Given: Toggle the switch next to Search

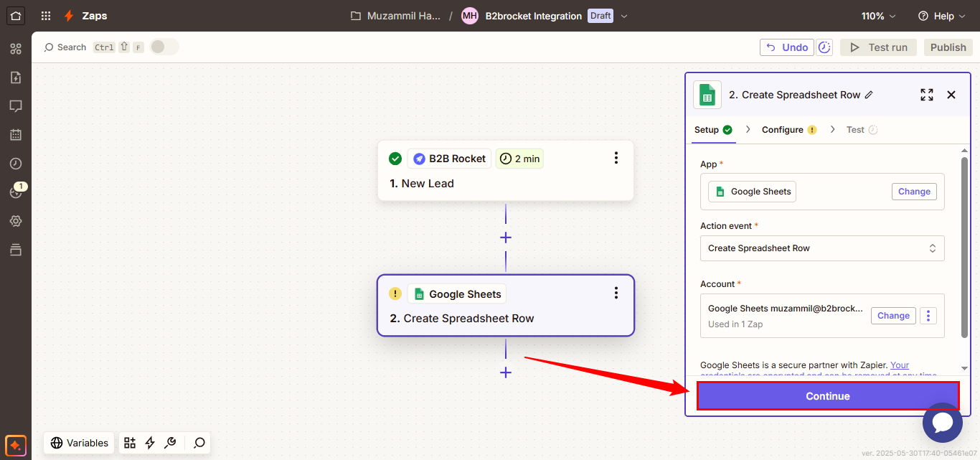Looking at the screenshot, I should pyautogui.click(x=164, y=47).
